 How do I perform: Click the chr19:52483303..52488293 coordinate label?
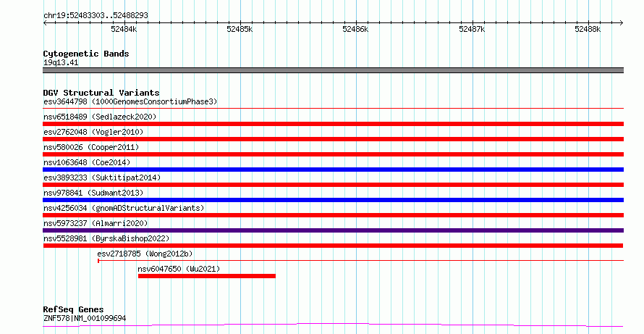point(96,15)
